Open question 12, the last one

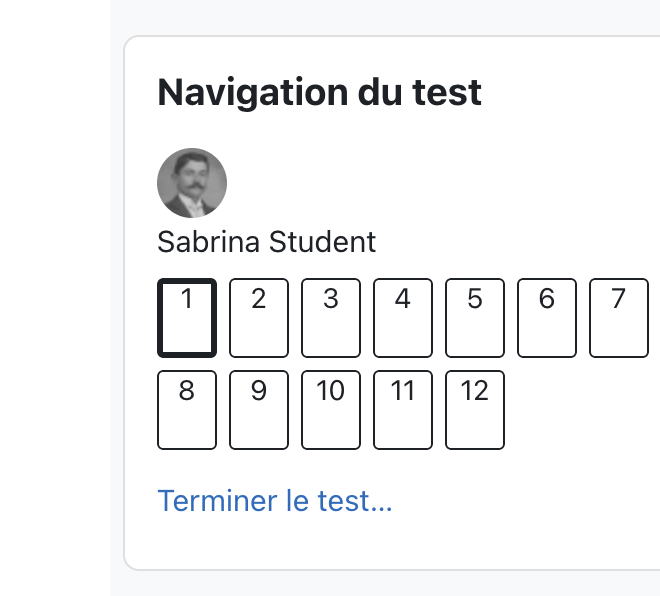475,410
